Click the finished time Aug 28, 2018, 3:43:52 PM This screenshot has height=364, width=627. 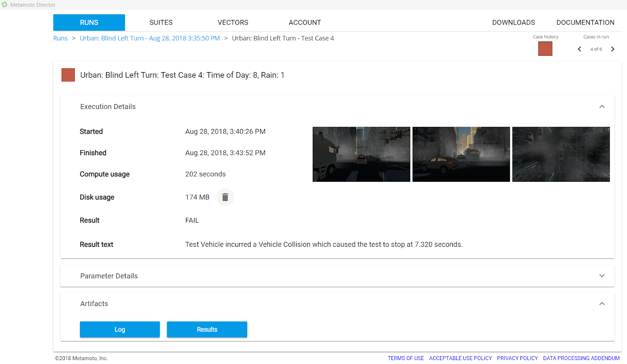225,153
